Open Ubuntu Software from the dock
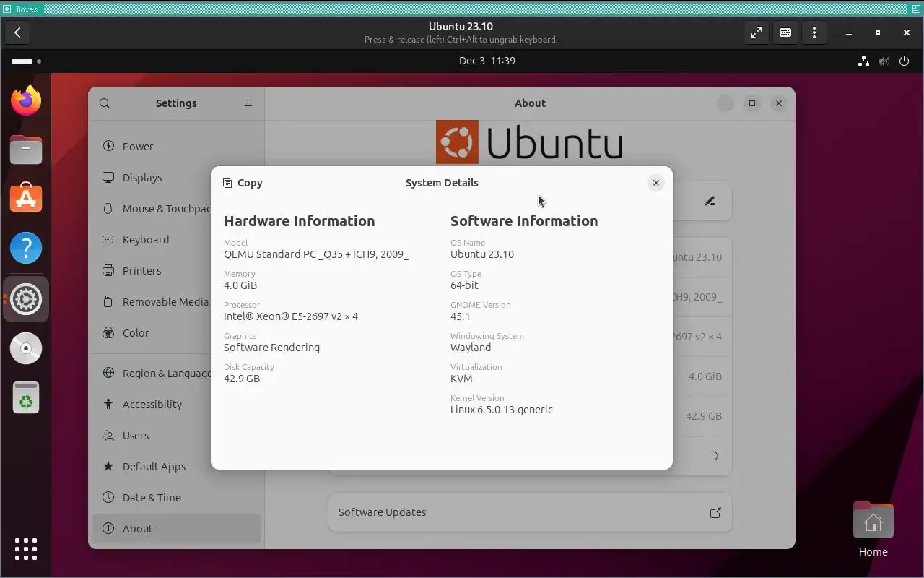 tap(26, 199)
